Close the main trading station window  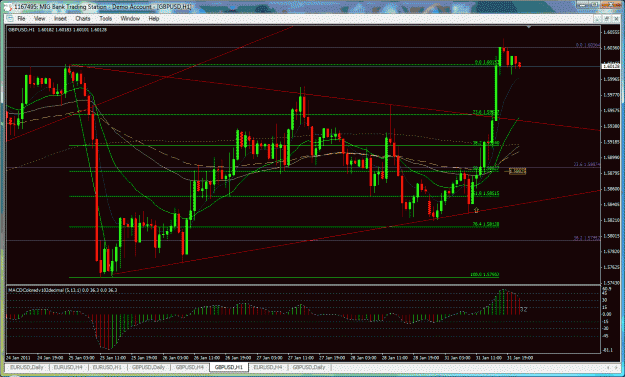point(610,5)
